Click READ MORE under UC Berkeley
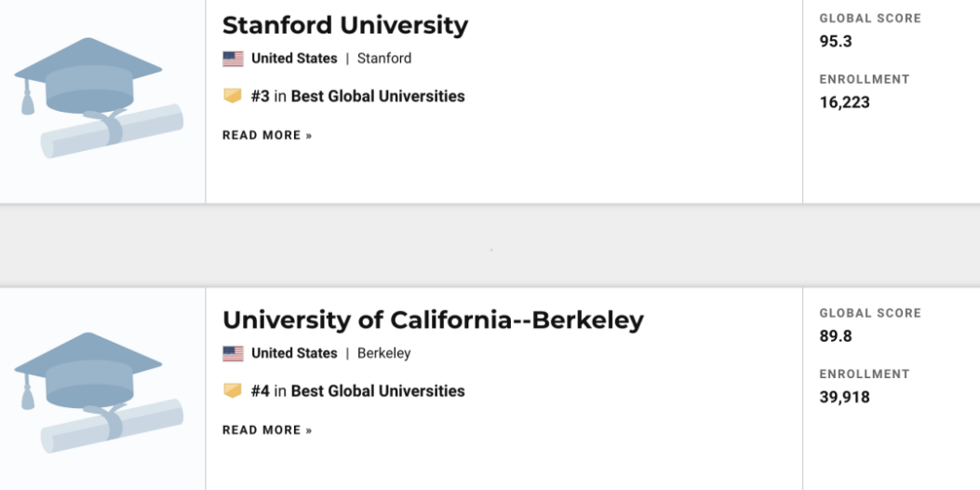Image resolution: width=980 pixels, height=490 pixels. coord(267,430)
